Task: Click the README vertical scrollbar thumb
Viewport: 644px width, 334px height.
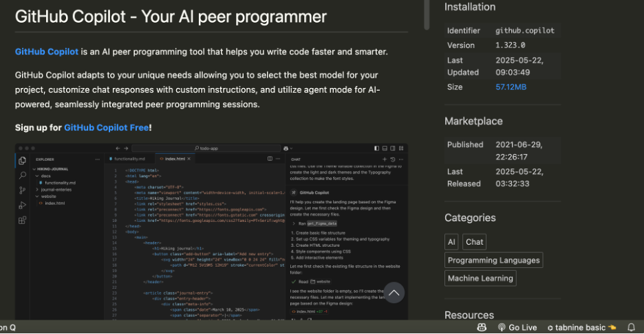Action: click(x=427, y=14)
